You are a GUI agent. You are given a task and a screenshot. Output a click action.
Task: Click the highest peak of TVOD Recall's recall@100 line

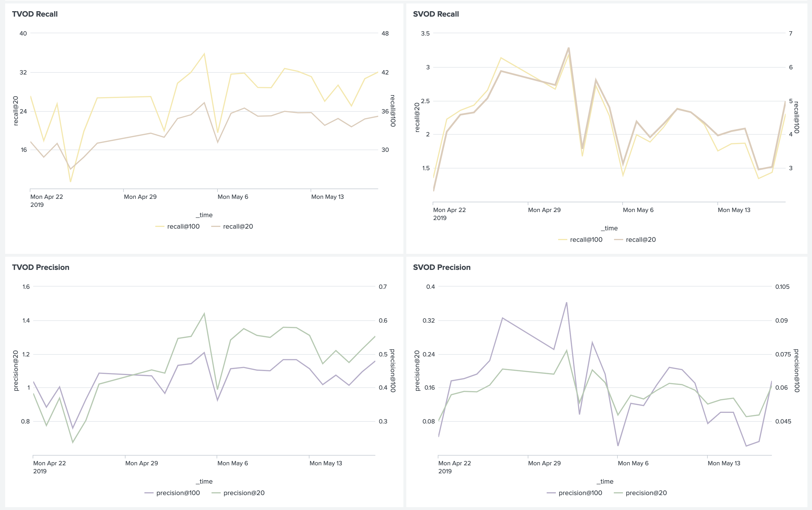tap(204, 54)
